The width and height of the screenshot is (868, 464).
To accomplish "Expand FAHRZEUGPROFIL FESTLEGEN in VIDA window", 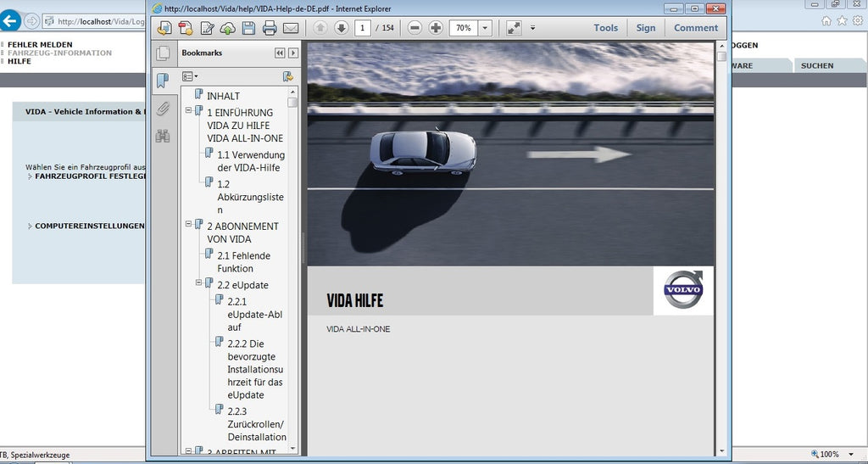I will coord(86,176).
